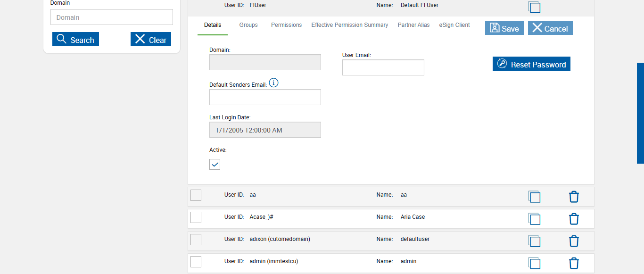Check the adixon (cutomedomain) row box
Image resolution: width=644 pixels, height=274 pixels.
pos(196,240)
